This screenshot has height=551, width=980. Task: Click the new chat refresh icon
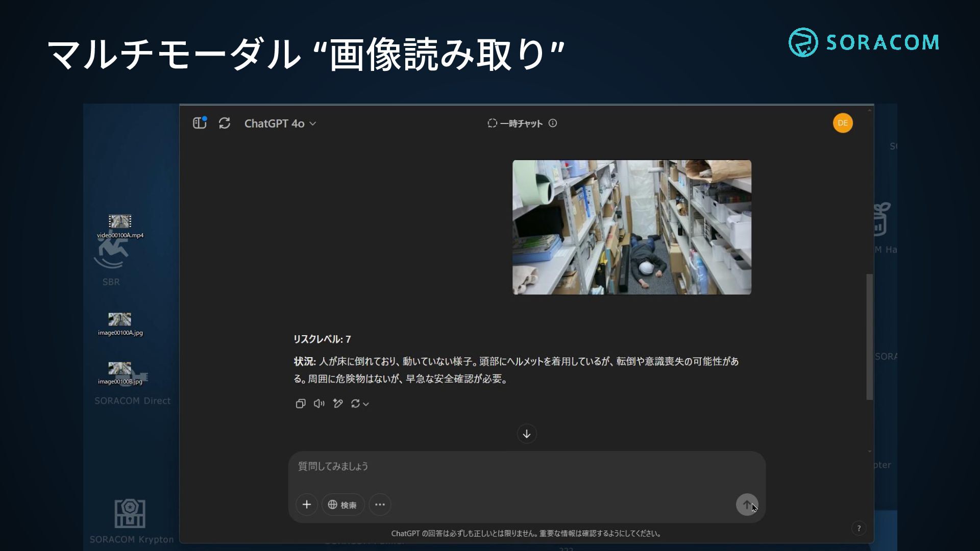point(225,123)
